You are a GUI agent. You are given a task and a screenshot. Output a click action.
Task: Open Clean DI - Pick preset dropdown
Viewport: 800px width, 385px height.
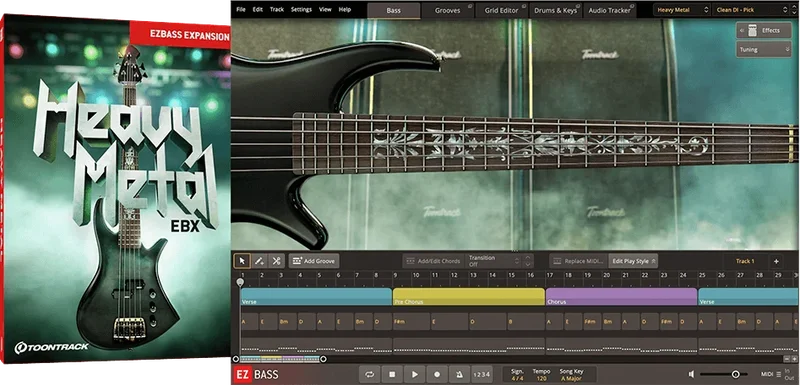pos(749,10)
